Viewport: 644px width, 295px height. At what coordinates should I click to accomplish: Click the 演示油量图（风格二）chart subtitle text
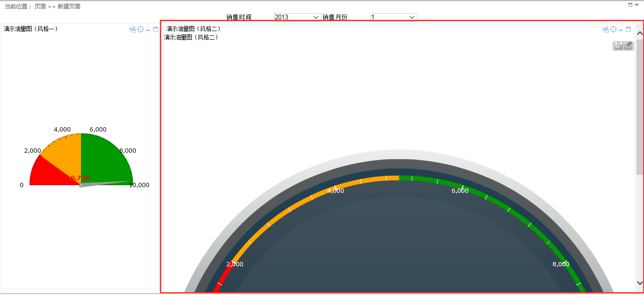coord(191,37)
